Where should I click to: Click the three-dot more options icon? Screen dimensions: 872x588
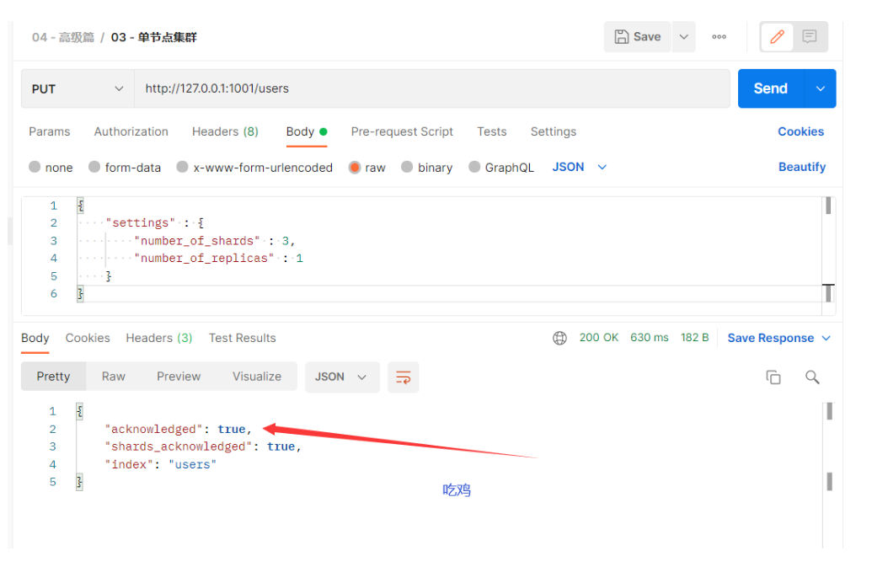[719, 37]
